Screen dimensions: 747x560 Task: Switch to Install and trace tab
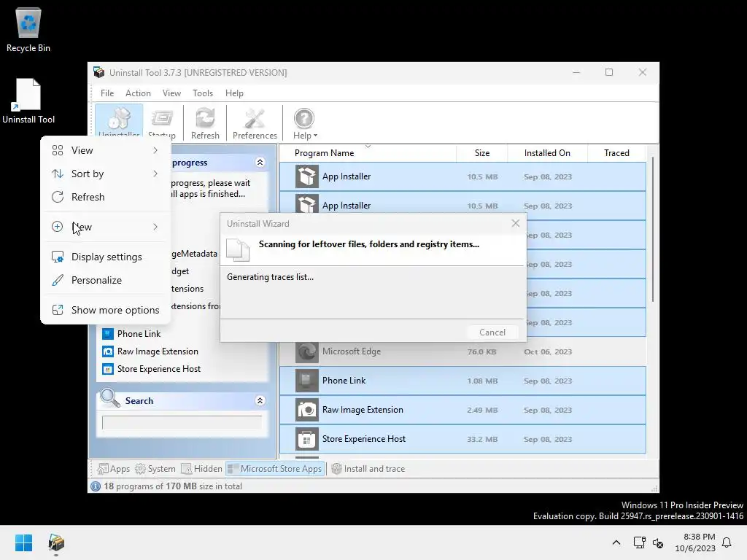[x=368, y=469]
